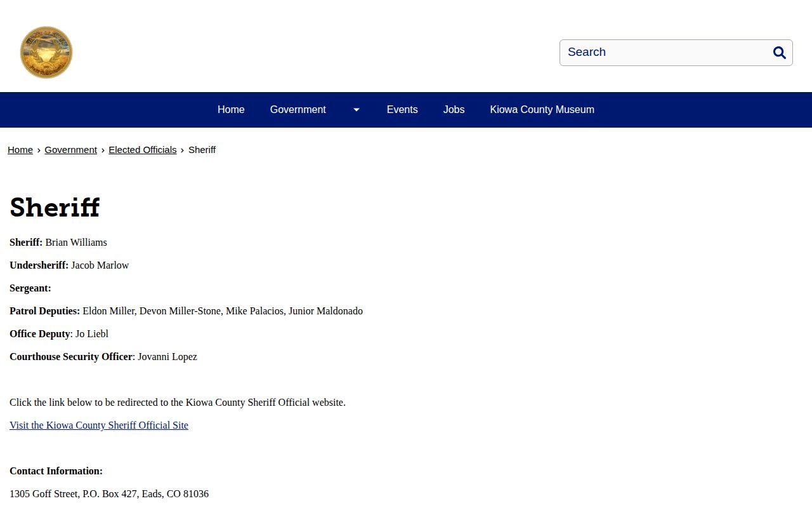Screen dimensions: 812x508
Task: Go to the Events menu item
Action: [402, 110]
